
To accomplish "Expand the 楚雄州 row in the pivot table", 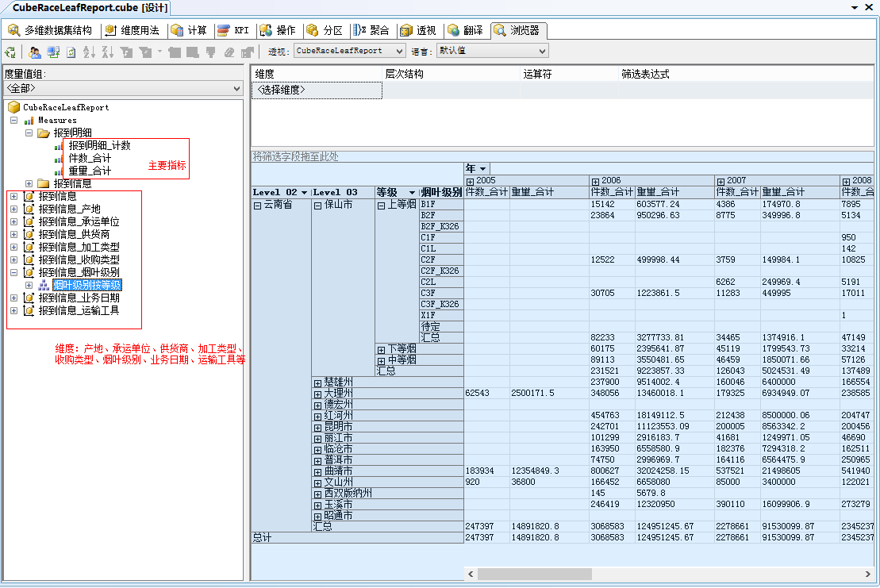I will point(317,382).
